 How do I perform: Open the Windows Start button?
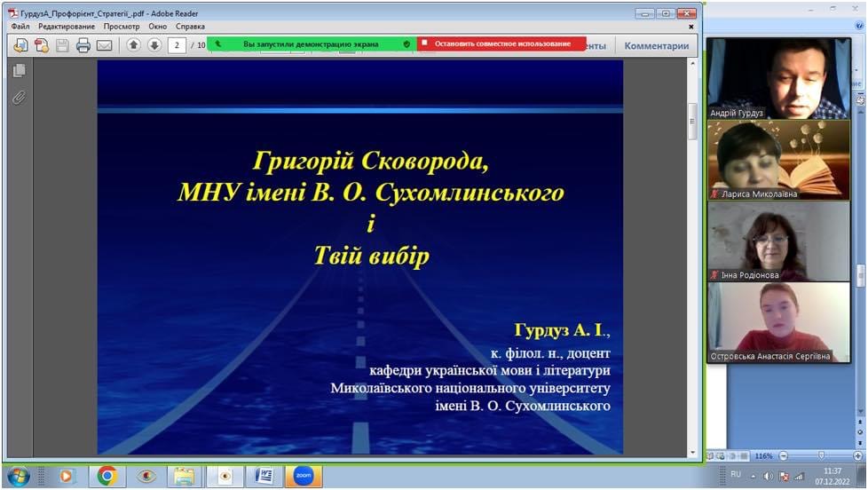pos(19,476)
